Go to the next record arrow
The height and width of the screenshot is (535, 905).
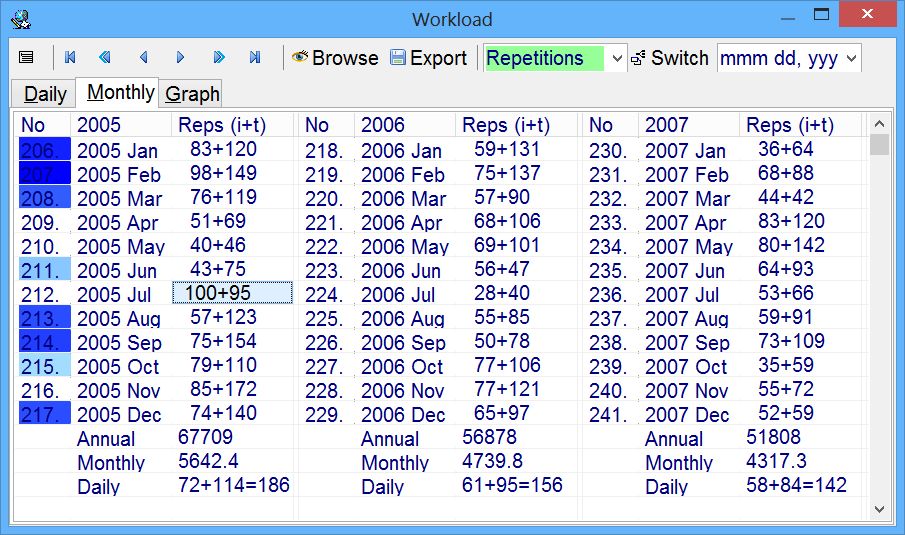(181, 58)
